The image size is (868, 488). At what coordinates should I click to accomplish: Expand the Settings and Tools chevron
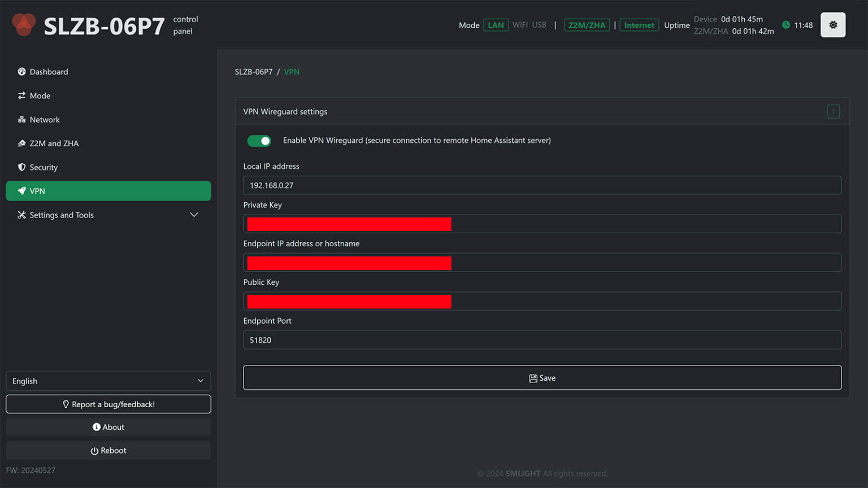[194, 215]
